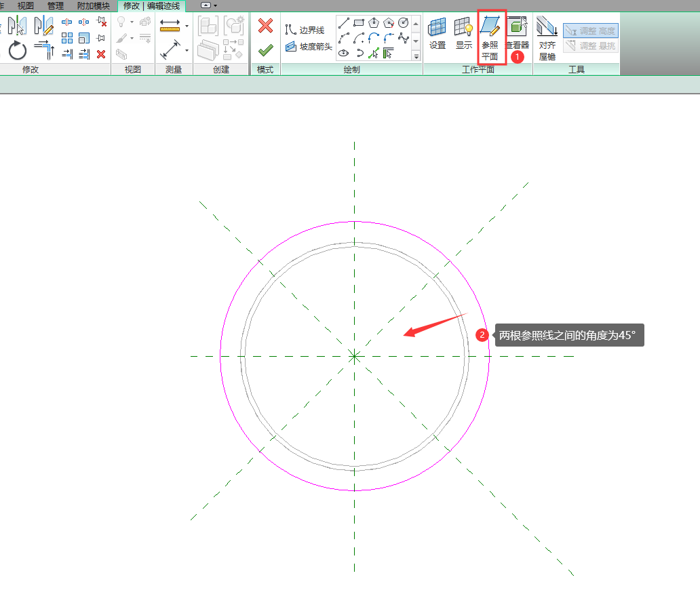700x605 pixels.
Task: Open the measure-between dropdown arrow
Action: point(187,50)
